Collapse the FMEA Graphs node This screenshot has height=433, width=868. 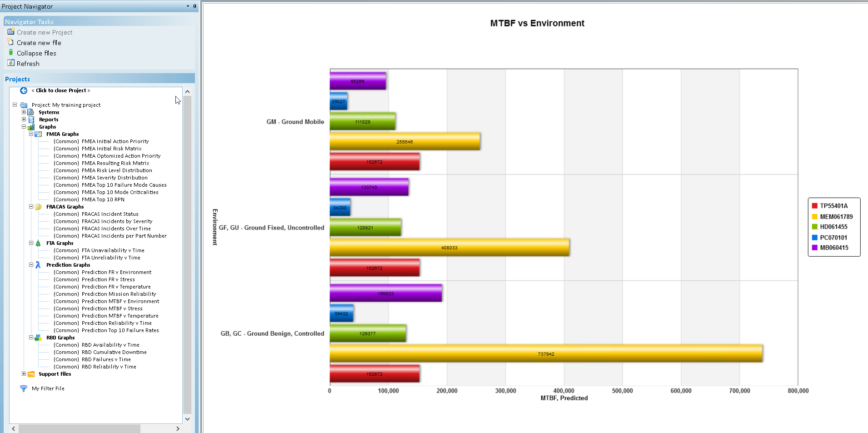coord(31,134)
